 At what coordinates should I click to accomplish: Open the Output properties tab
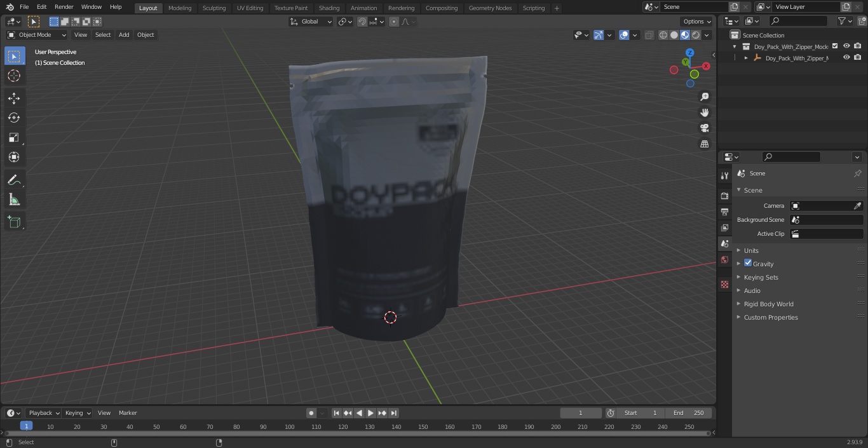(x=724, y=212)
